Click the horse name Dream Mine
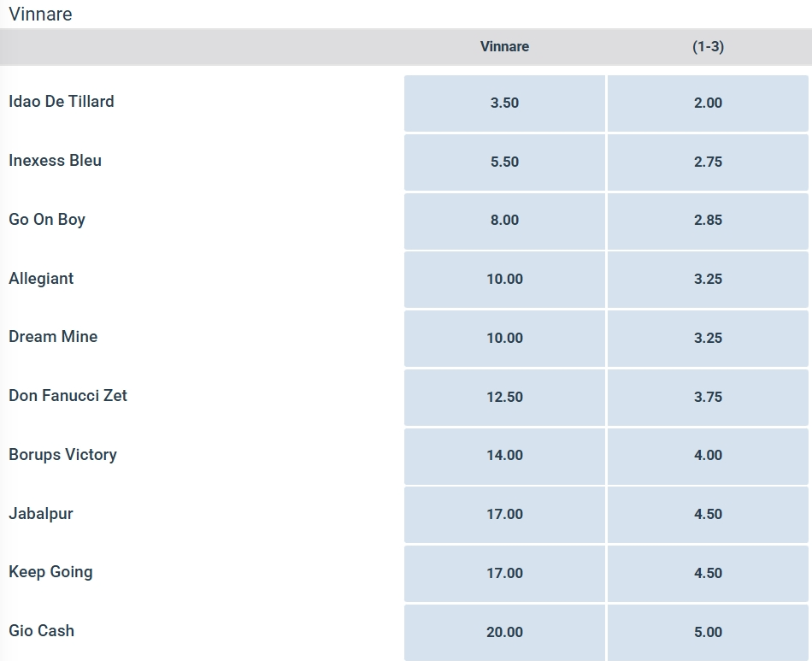Viewport: 812px width, 661px height. (x=53, y=337)
